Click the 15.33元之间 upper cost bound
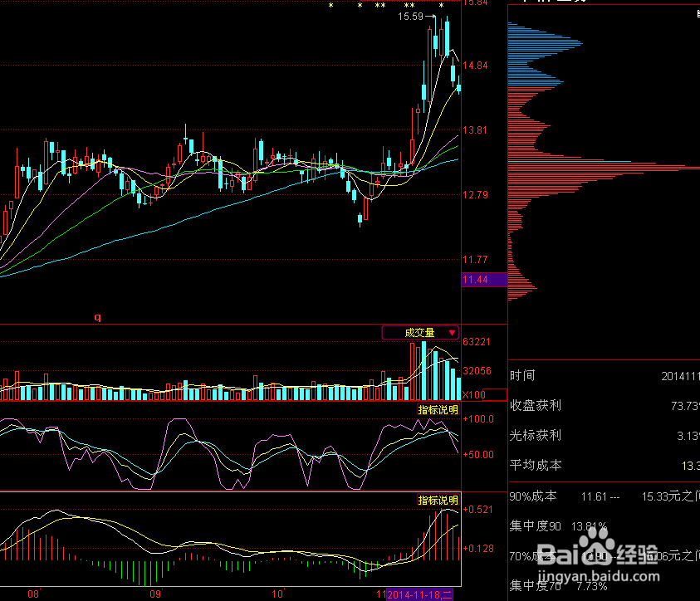 click(671, 496)
